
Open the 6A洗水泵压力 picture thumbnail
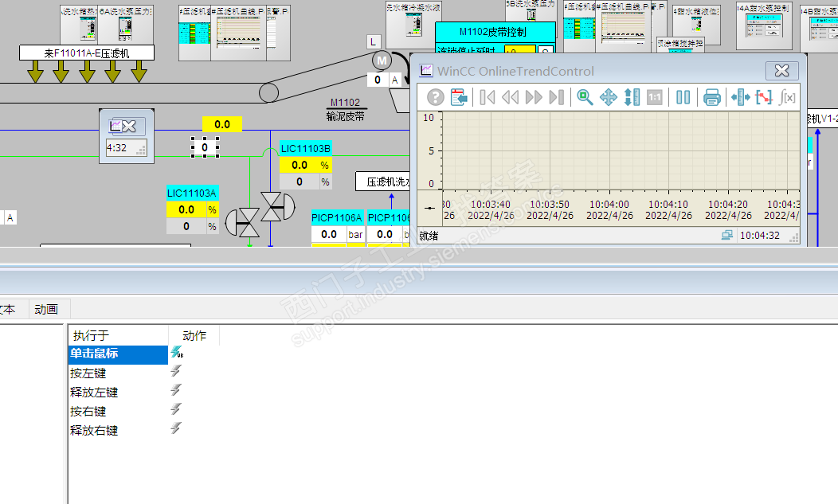pyautogui.click(x=126, y=24)
